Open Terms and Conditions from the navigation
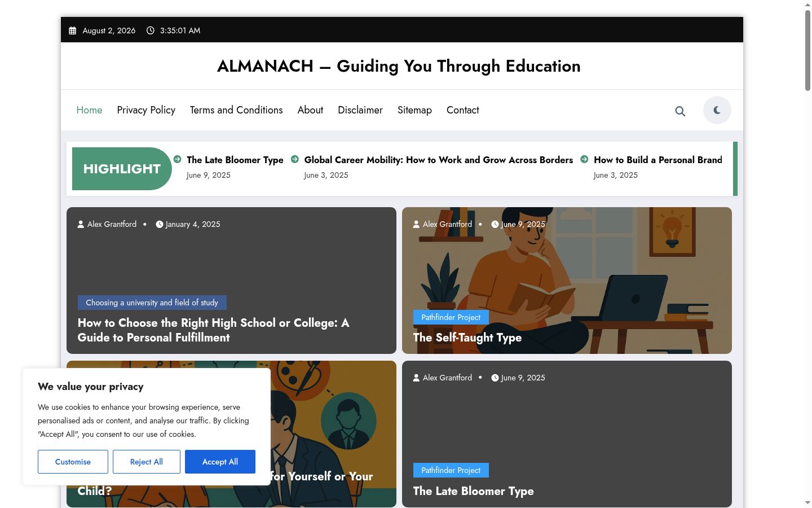This screenshot has width=812, height=508. (x=236, y=110)
